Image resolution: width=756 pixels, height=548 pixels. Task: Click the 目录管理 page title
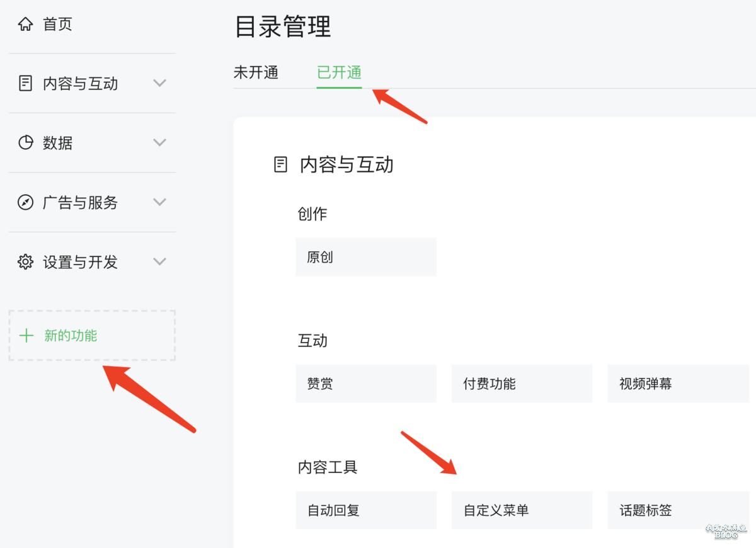[283, 27]
